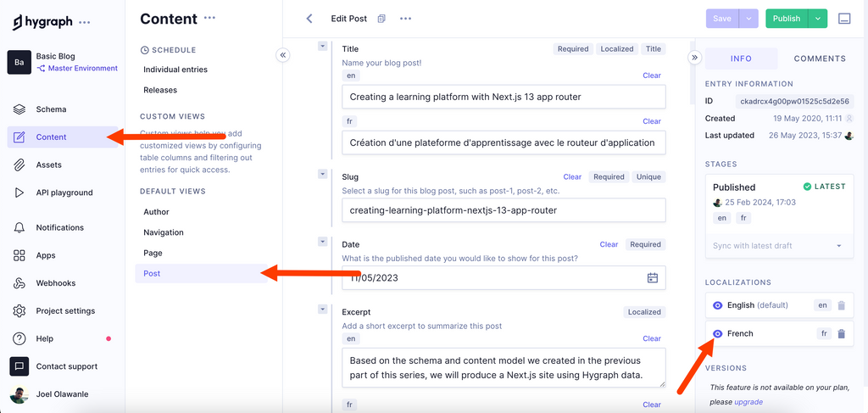Click the Hygraph logo
The width and height of the screenshot is (868, 413).
point(42,22)
